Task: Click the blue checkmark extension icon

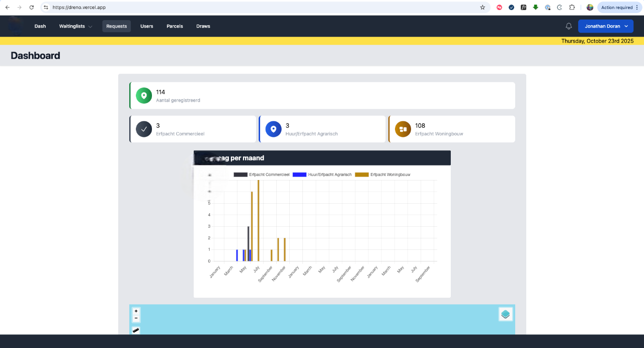Action: 511,8
